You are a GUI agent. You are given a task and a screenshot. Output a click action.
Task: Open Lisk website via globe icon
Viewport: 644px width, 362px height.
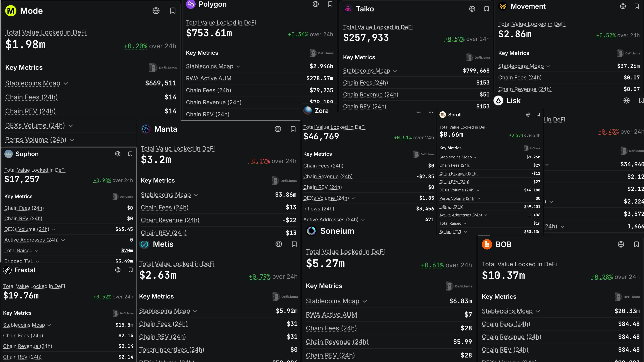626,100
